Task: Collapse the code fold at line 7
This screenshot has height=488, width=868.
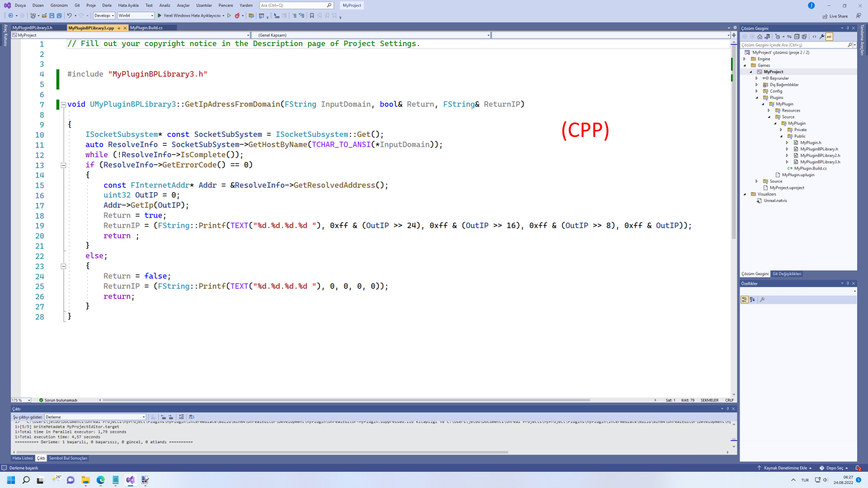Action: 63,104
